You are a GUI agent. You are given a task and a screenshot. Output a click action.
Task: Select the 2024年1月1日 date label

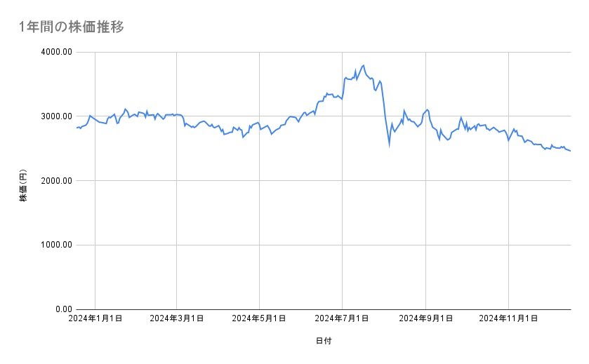[x=95, y=318]
